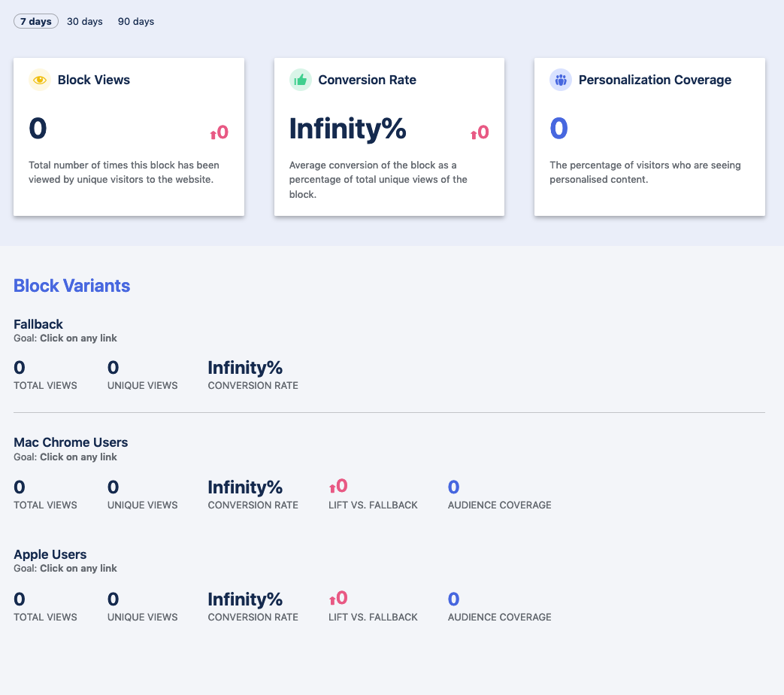784x695 pixels.
Task: Click Mac Chrome Users' Infinity% conversion rate
Action: click(245, 487)
